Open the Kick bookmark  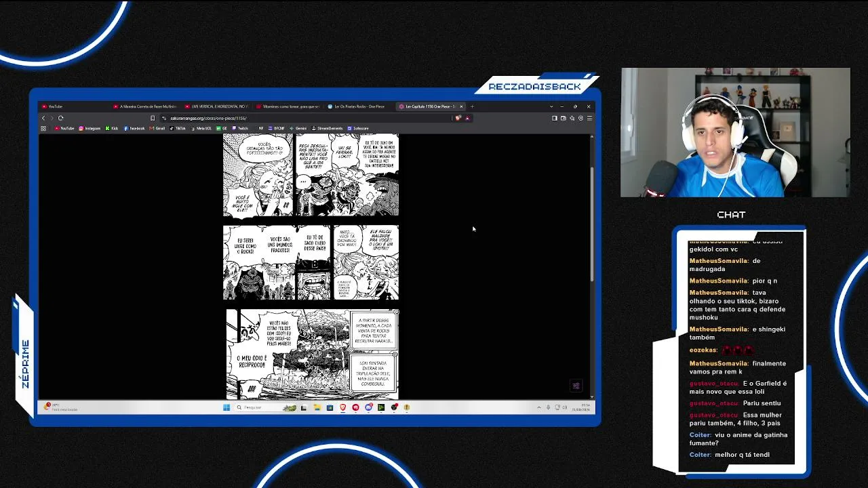pyautogui.click(x=112, y=128)
